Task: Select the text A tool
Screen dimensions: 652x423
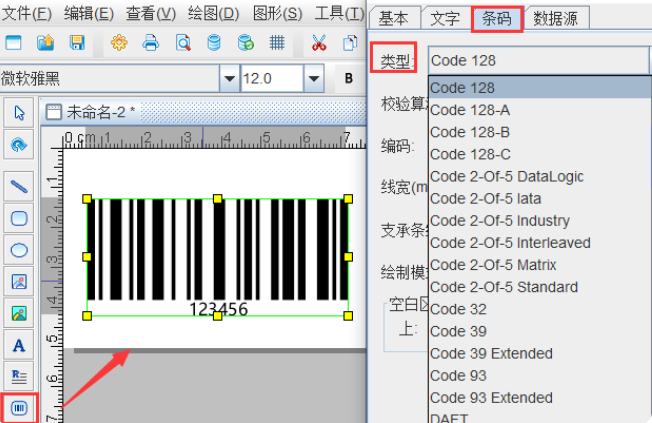Action: tap(19, 345)
